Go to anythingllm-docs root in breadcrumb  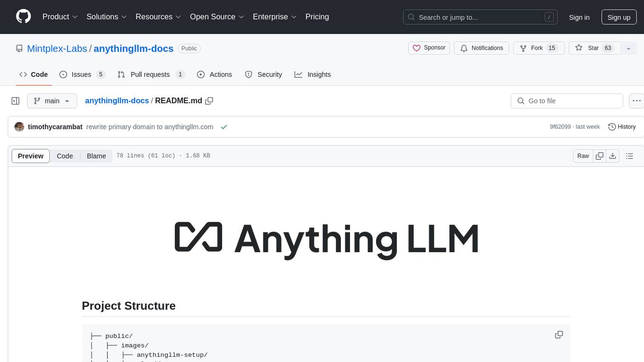(117, 100)
